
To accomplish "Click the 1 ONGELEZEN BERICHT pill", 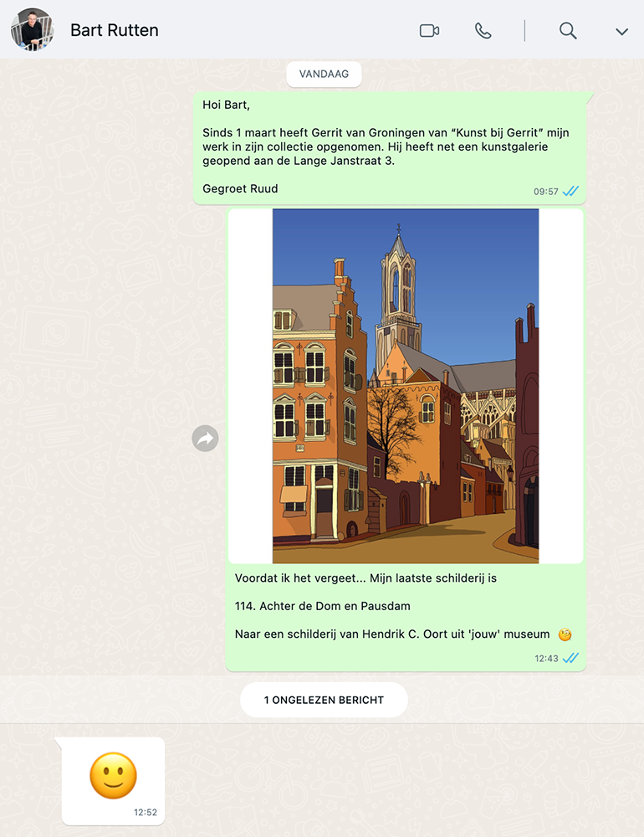I will pyautogui.click(x=324, y=700).
